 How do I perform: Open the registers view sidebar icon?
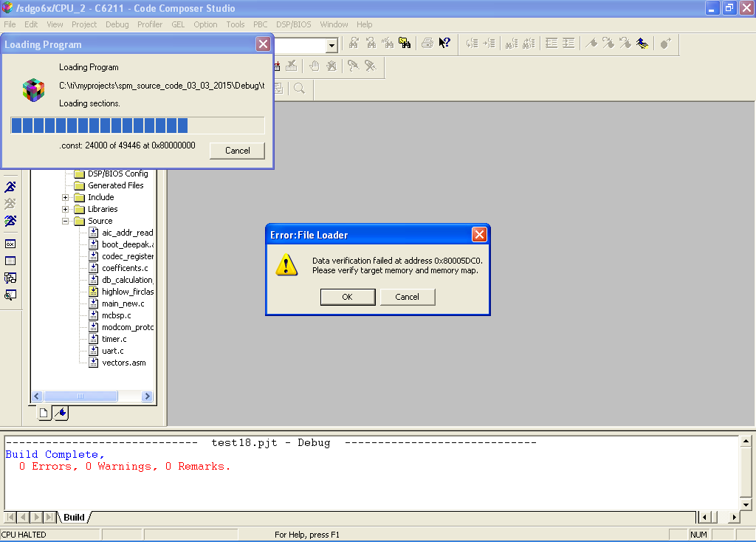(x=10, y=244)
